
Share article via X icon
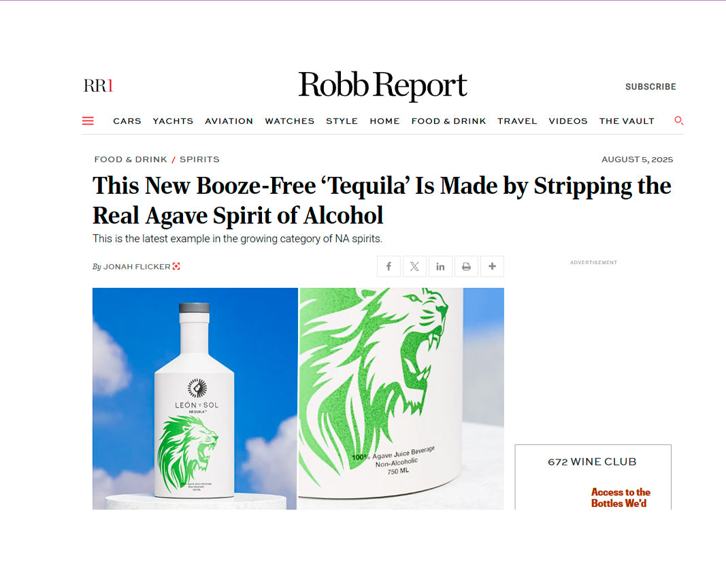414,266
